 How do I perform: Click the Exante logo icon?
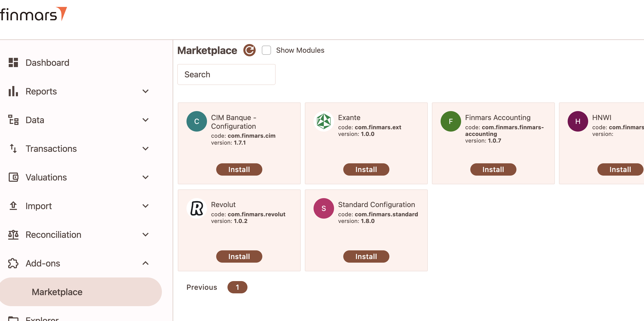click(x=324, y=121)
